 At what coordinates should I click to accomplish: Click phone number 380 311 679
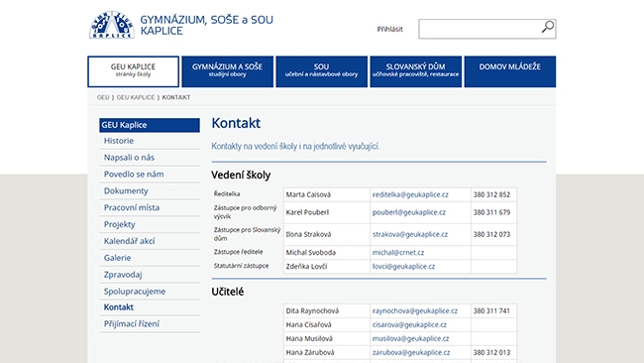(491, 212)
